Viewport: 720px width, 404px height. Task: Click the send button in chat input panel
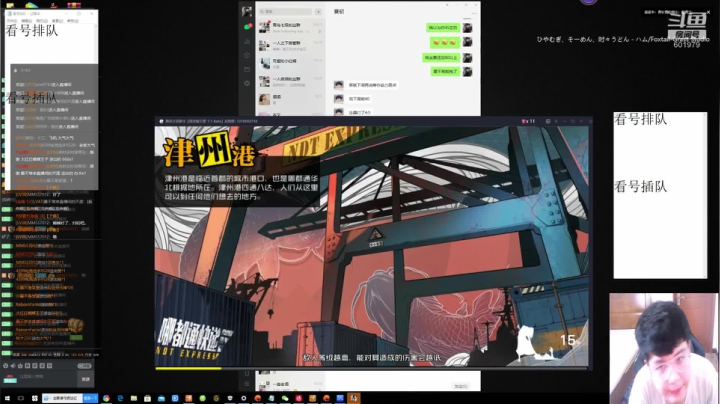85,379
